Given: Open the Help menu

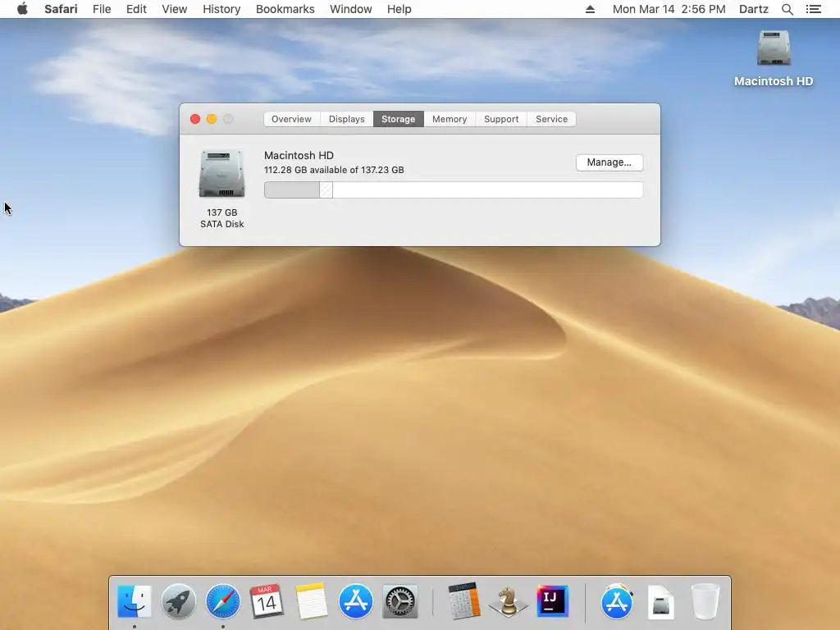Looking at the screenshot, I should point(399,9).
